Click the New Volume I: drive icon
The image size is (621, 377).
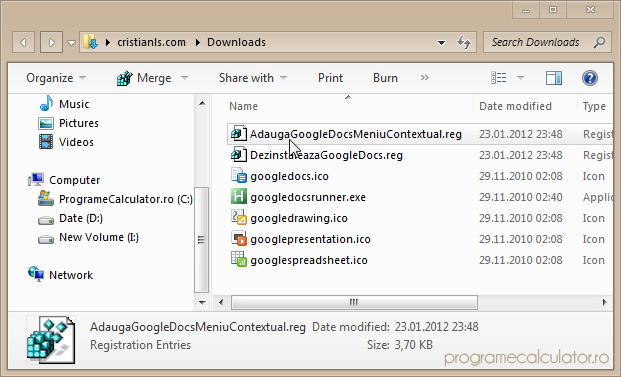click(46, 239)
